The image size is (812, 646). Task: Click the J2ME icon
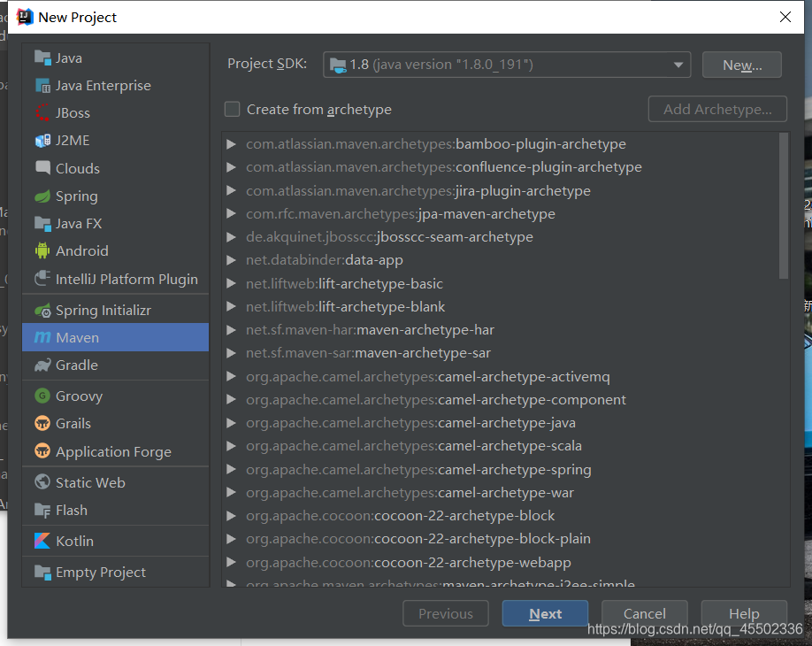(42, 141)
